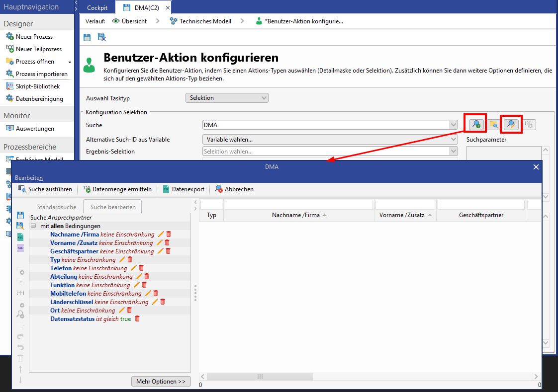Open the Alternative Such-ID variable dropdown
Viewport: 558px width, 392px height.
[x=330, y=140]
